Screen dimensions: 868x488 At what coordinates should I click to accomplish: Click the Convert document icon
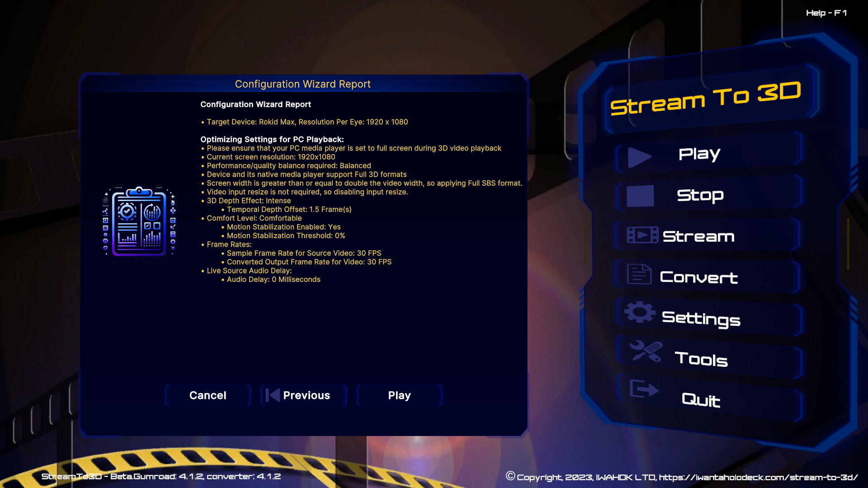[639, 274]
